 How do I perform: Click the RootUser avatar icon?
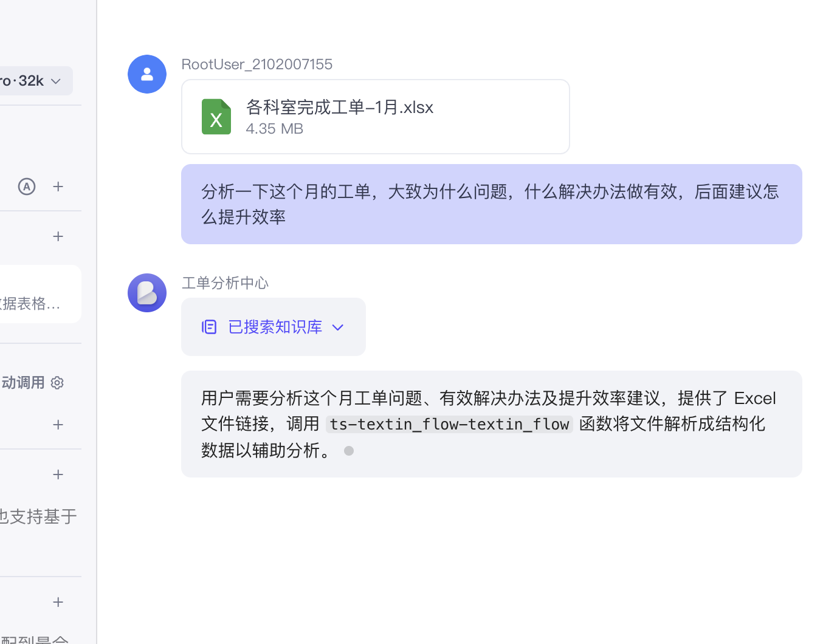coord(147,74)
